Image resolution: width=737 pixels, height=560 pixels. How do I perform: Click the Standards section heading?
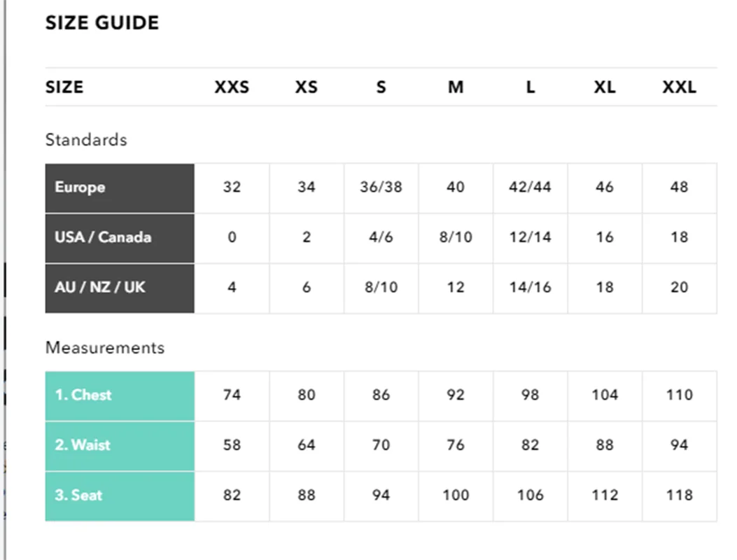point(86,140)
